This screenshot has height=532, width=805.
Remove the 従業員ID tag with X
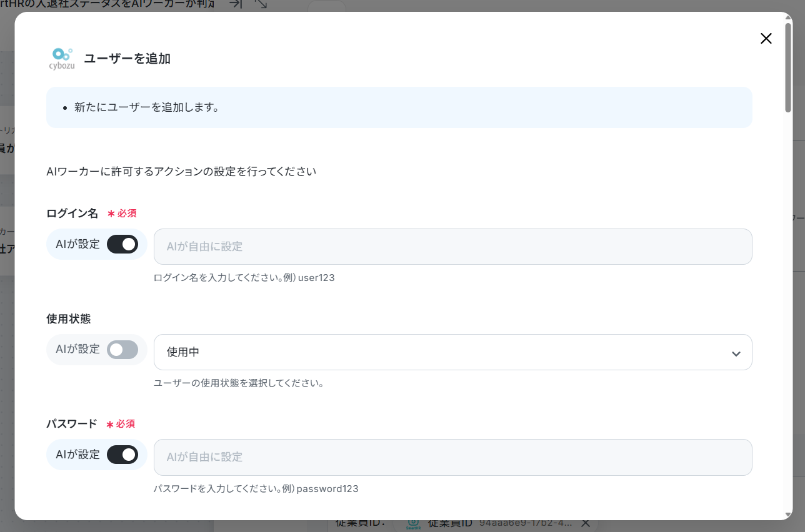[586, 523]
